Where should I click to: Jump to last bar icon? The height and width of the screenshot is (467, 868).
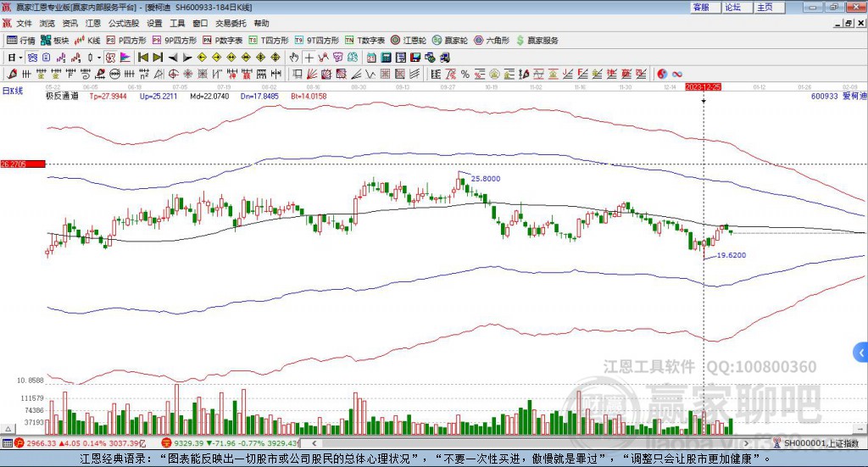tap(158, 58)
